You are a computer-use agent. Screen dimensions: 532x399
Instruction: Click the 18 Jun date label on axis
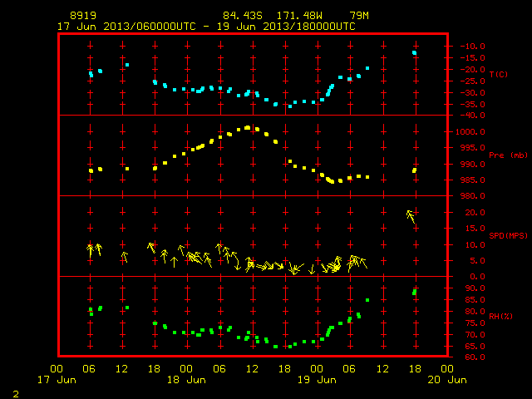[186, 380]
